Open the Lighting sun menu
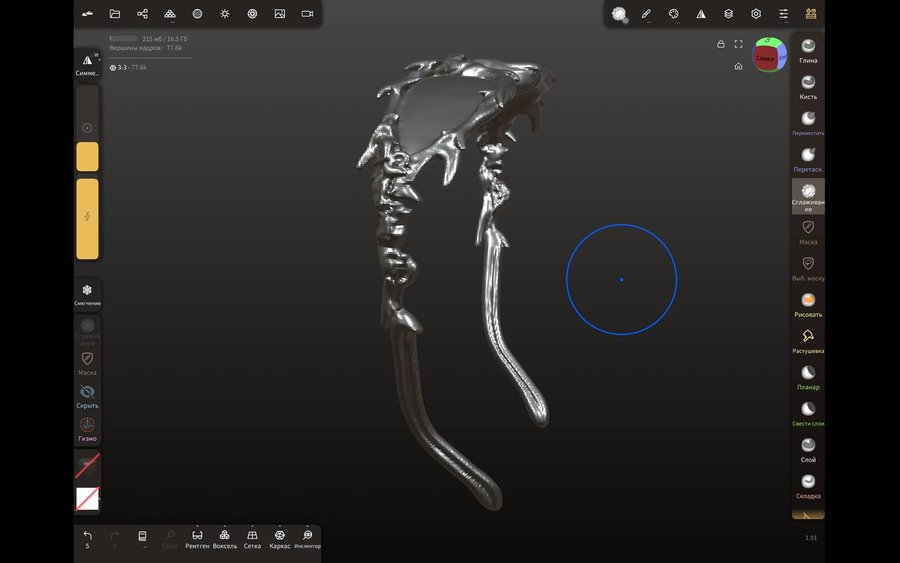The width and height of the screenshot is (900, 563). (225, 14)
